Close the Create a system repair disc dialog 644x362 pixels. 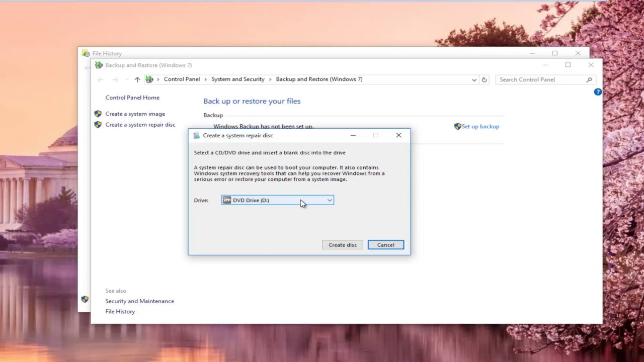398,135
